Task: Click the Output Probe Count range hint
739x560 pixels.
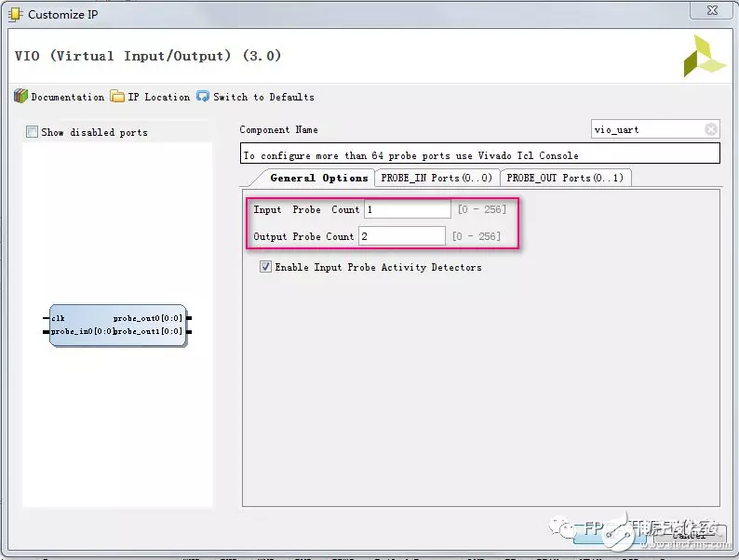Action: click(x=476, y=236)
